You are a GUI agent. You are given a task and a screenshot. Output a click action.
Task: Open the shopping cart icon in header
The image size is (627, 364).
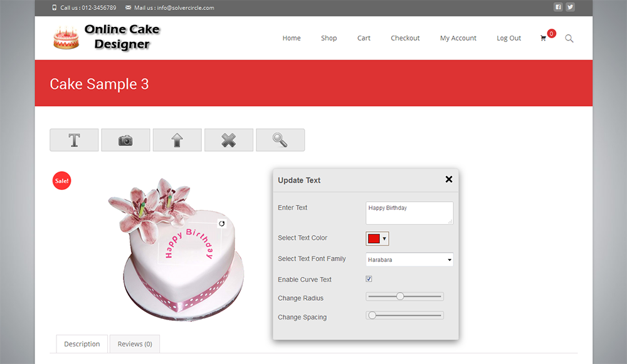pos(543,38)
